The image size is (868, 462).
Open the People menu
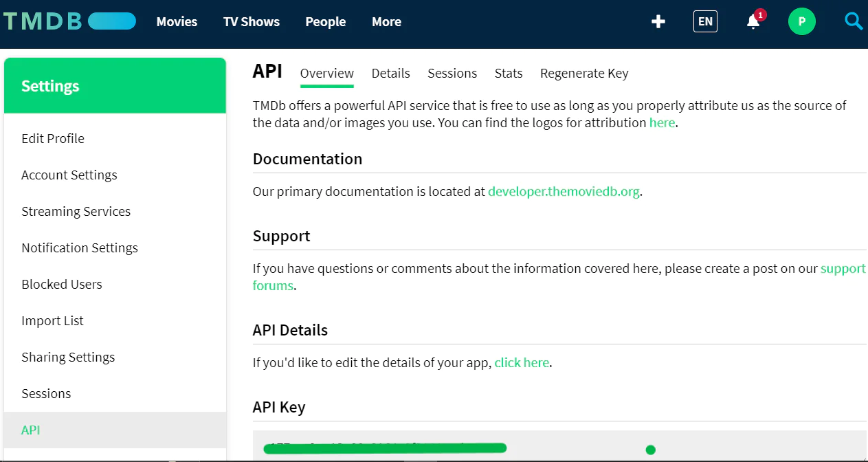(326, 21)
